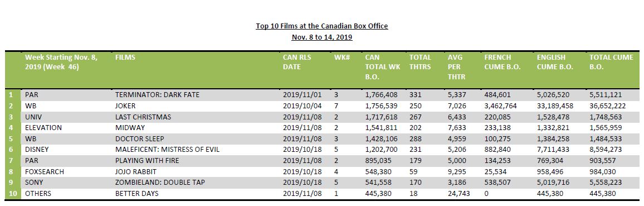Click the TOTAL THTRS column header
The height and width of the screenshot is (206, 644).
[x=420, y=62]
